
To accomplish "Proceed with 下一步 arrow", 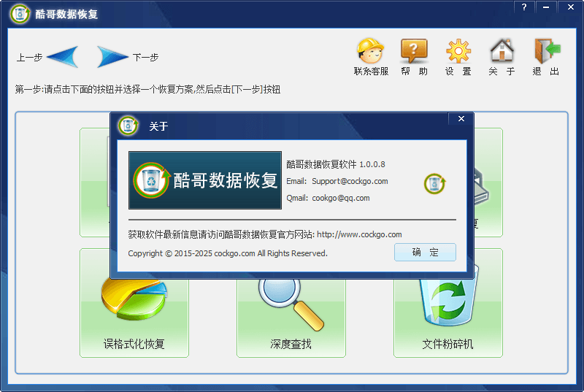I will 113,57.
